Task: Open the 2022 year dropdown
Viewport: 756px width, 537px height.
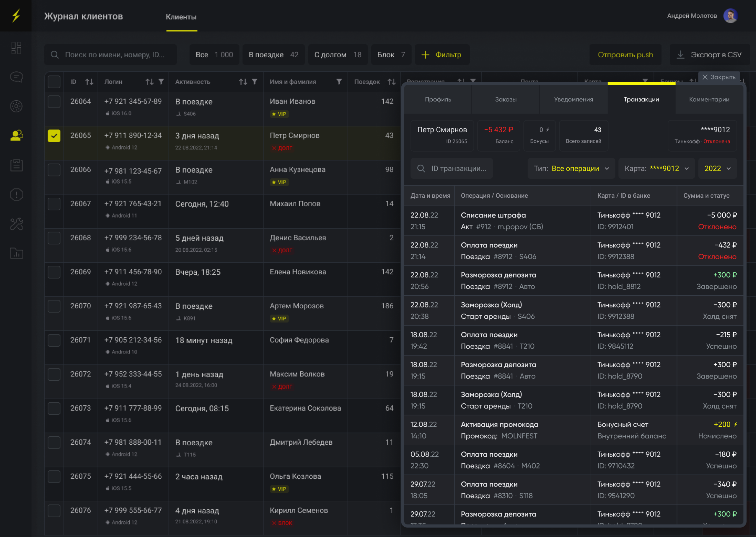Action: (718, 168)
